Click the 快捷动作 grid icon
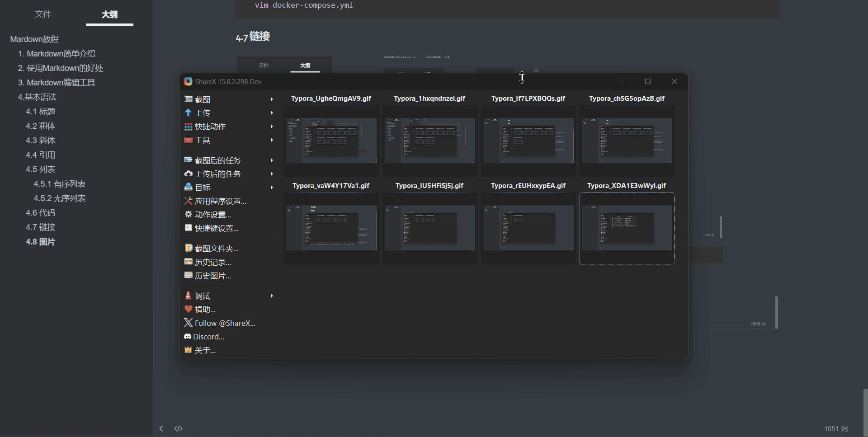Screen dimensions: 868x437 (189, 127)
